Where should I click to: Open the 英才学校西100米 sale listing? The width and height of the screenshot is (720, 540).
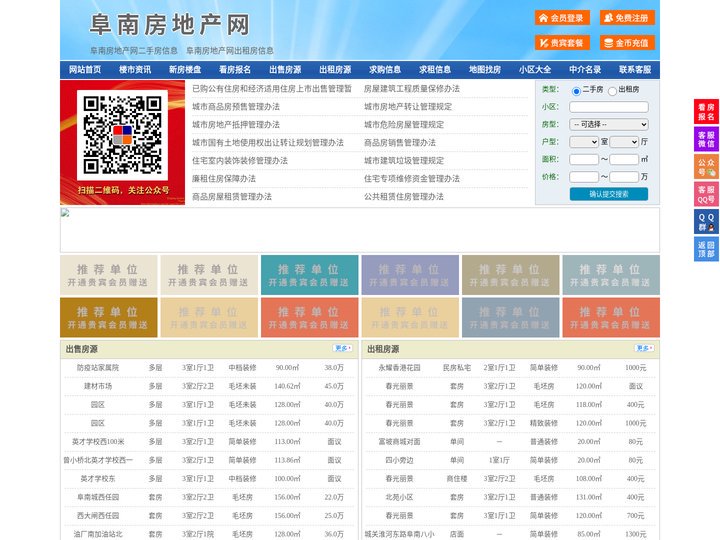tap(98, 442)
